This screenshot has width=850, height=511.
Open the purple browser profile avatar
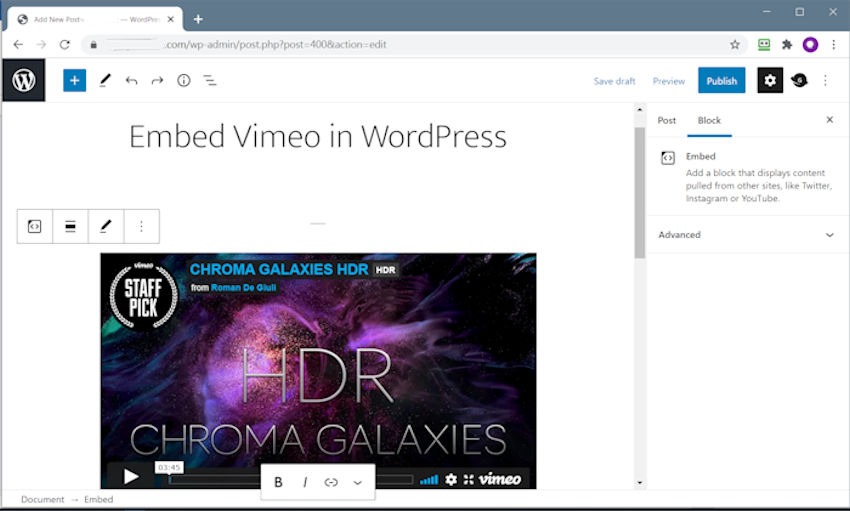[x=810, y=44]
